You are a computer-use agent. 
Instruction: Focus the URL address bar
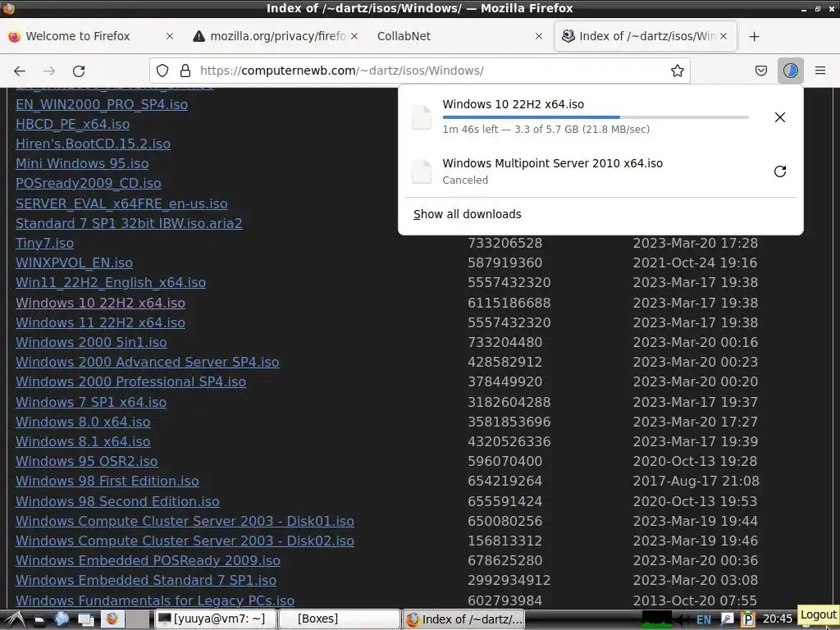coord(419,71)
